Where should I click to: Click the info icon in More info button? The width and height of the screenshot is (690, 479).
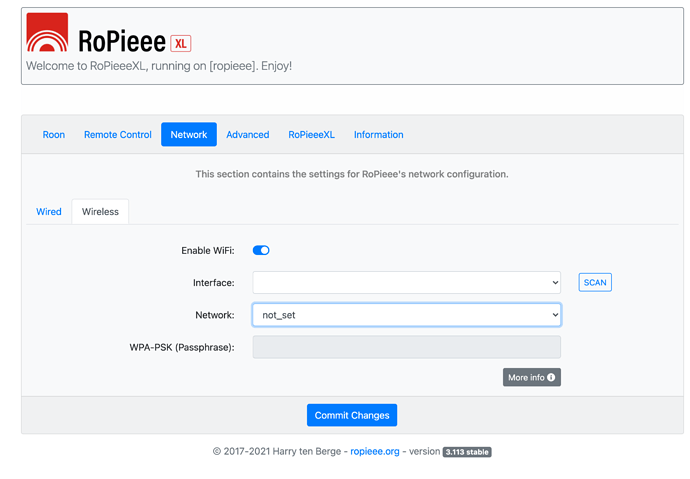click(551, 377)
